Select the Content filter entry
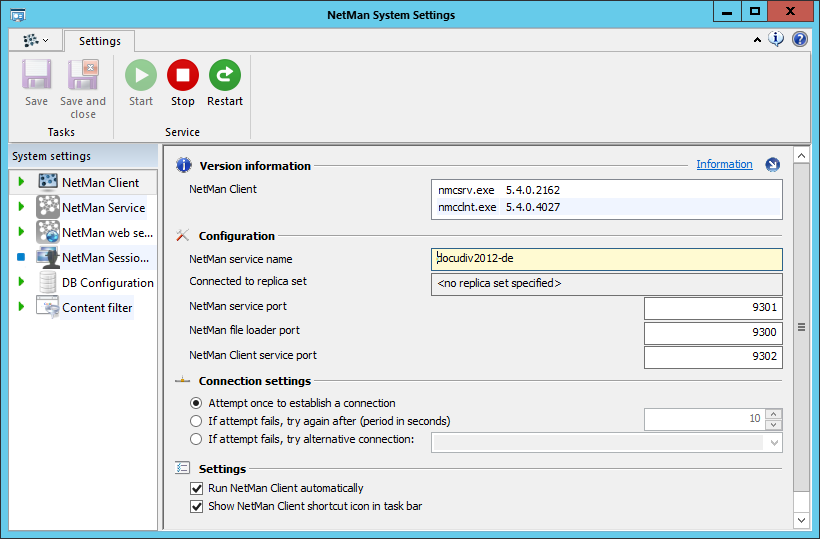The height and width of the screenshot is (539, 820). [x=97, y=308]
